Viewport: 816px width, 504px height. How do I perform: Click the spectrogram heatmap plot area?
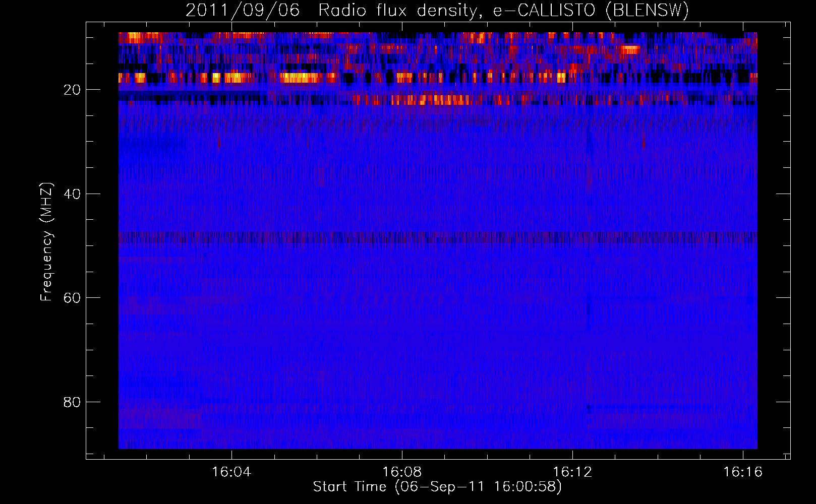(x=438, y=240)
